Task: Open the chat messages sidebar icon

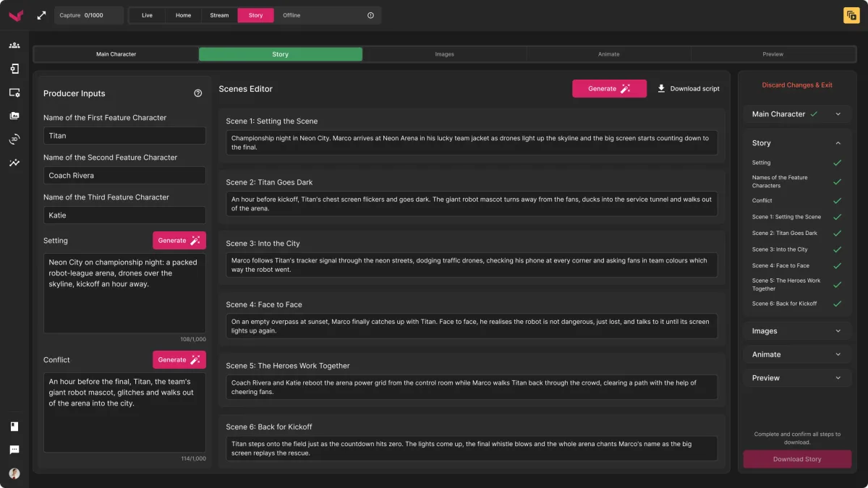Action: [14, 450]
